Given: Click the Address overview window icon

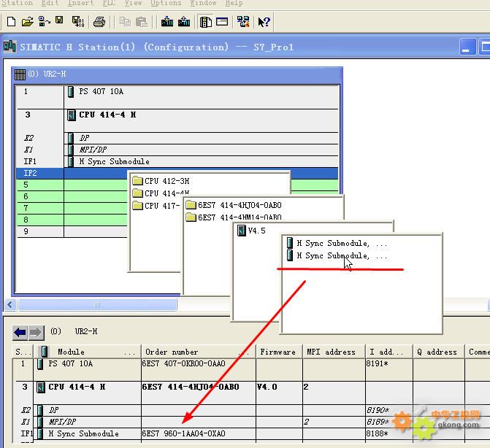Looking at the screenshot, I should pyautogui.click(x=222, y=22).
